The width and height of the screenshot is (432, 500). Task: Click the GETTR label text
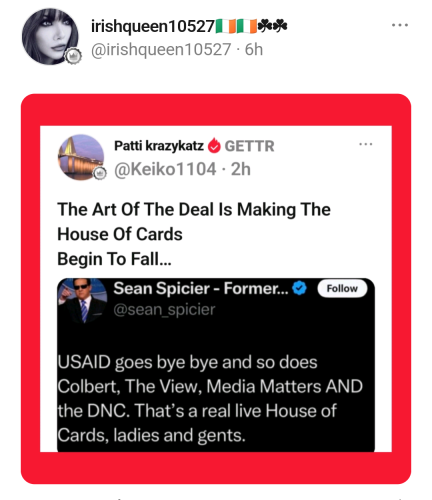[249, 146]
